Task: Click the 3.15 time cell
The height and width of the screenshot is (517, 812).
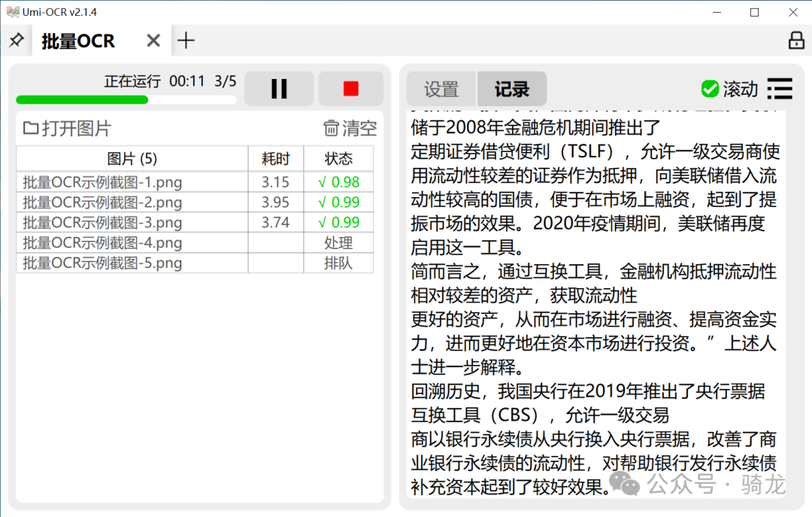Action: 275,182
